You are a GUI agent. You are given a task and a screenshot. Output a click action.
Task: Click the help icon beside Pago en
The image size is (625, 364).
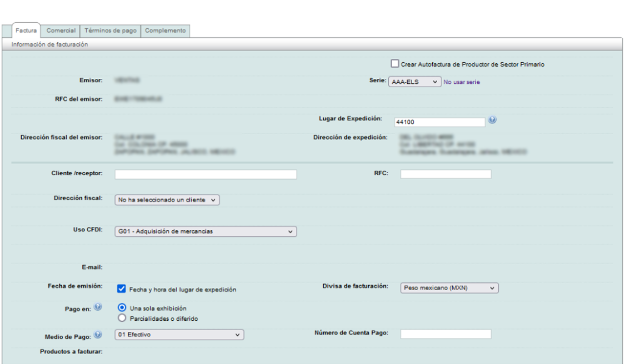(98, 306)
